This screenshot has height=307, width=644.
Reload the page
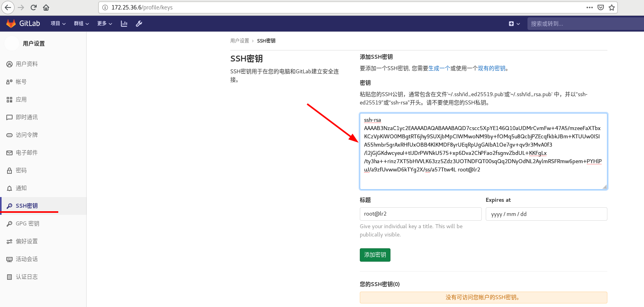pos(34,7)
